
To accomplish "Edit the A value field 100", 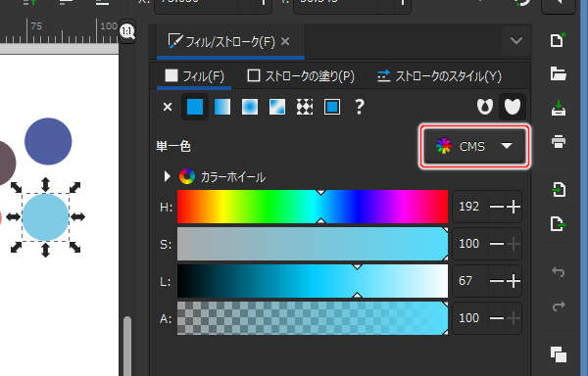I will tap(469, 318).
